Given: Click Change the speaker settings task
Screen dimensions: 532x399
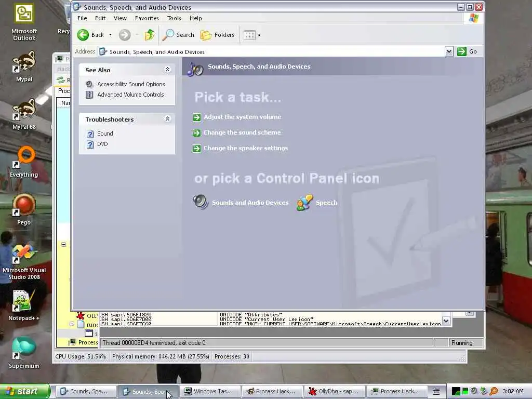Looking at the screenshot, I should (246, 148).
